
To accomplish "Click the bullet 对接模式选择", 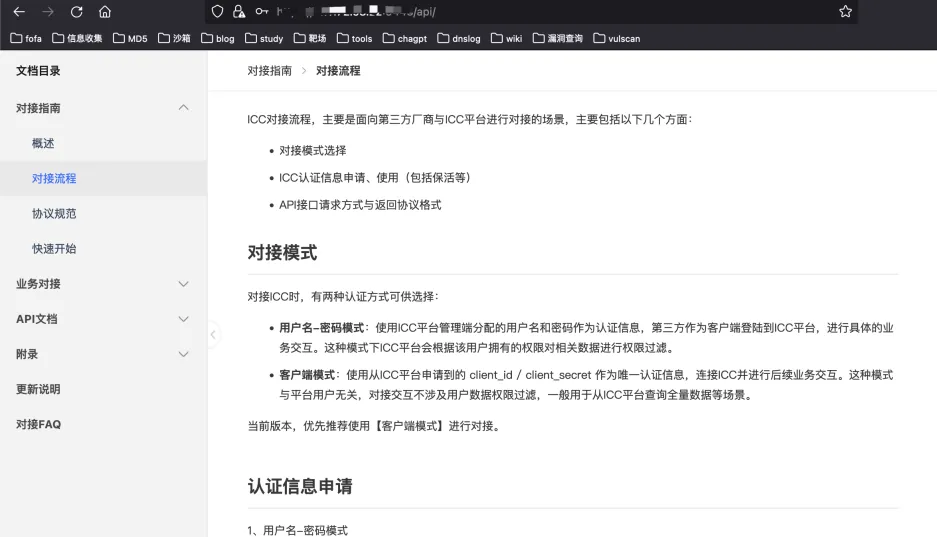I will tap(313, 151).
